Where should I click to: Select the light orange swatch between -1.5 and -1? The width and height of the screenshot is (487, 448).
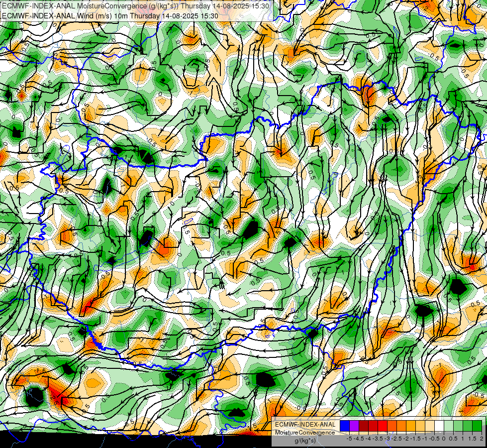click(x=420, y=426)
